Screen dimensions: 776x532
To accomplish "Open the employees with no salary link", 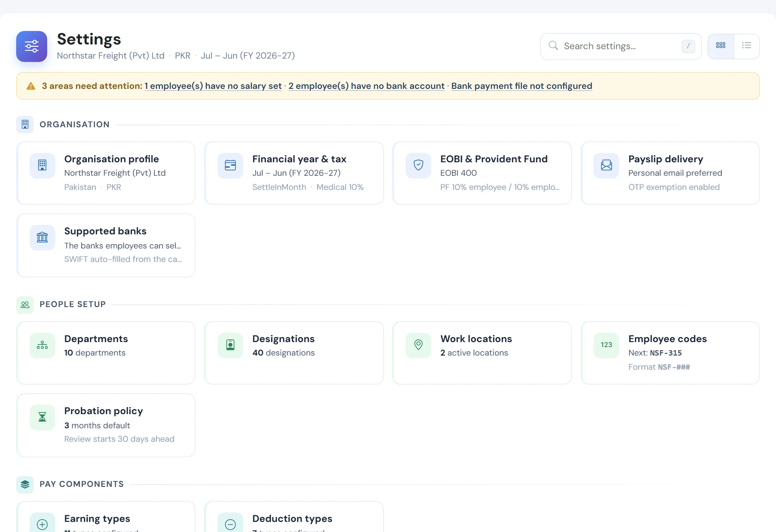I will [213, 86].
